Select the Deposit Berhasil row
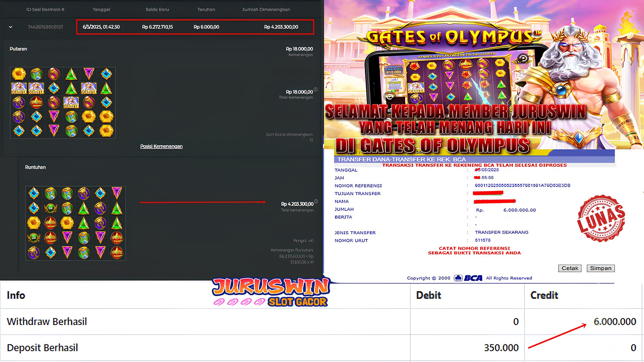This screenshot has width=644, height=362. pos(42,348)
